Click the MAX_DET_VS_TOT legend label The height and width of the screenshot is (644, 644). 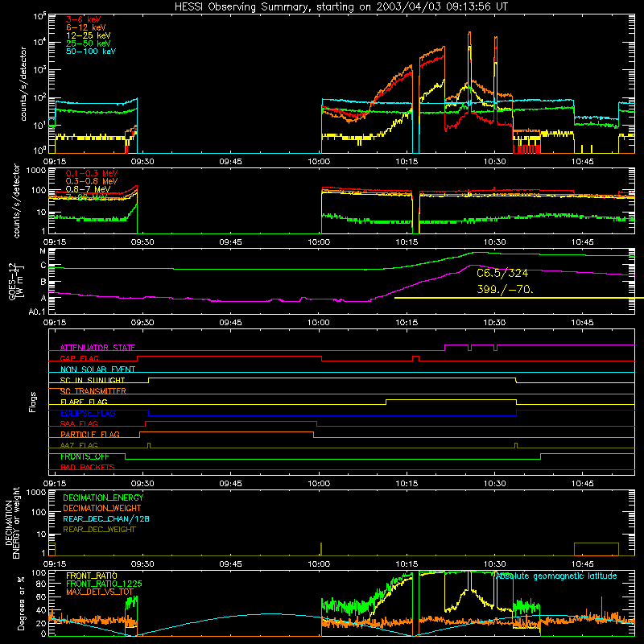pos(100,592)
